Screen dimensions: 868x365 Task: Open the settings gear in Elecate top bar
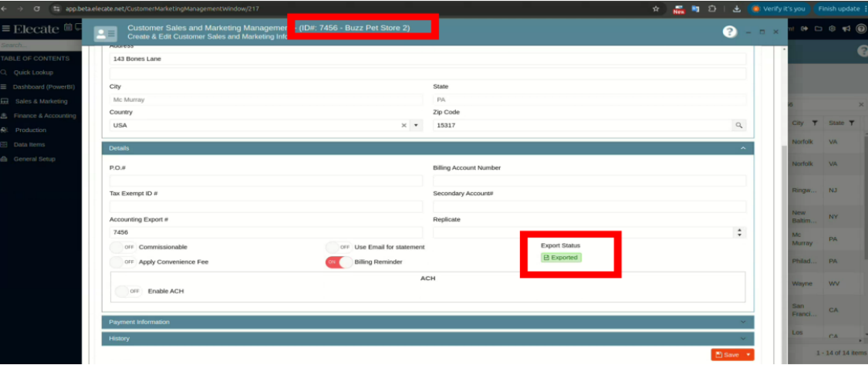click(832, 29)
